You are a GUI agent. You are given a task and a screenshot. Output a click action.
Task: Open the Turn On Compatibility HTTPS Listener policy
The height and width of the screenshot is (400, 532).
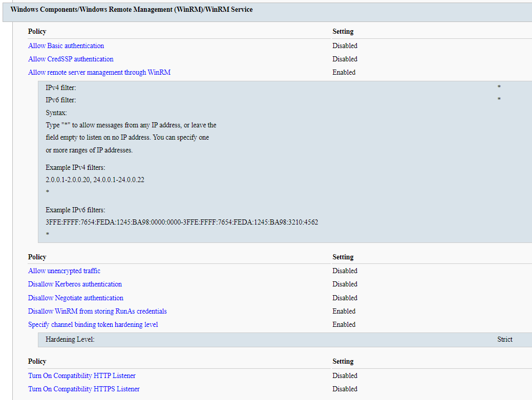point(83,389)
